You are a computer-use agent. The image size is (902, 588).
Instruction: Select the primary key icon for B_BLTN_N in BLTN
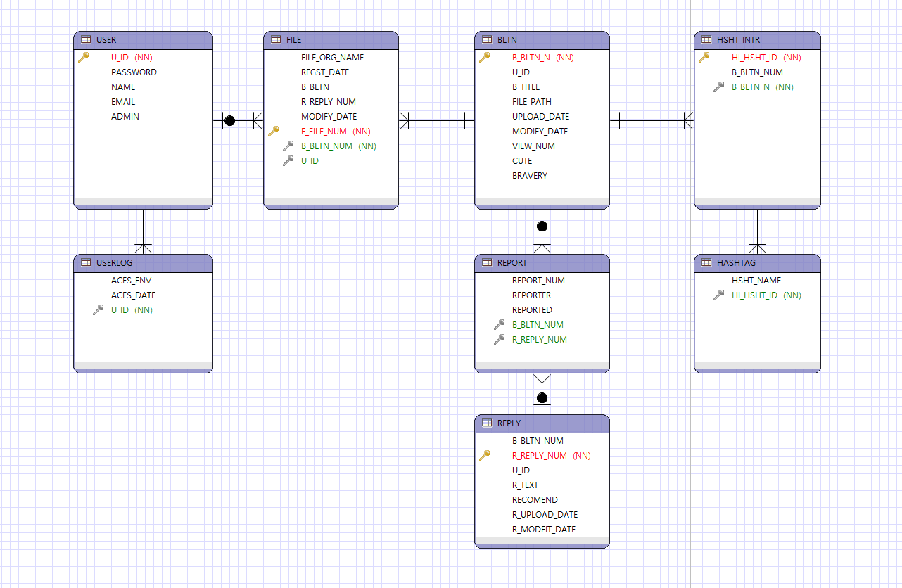pos(485,58)
